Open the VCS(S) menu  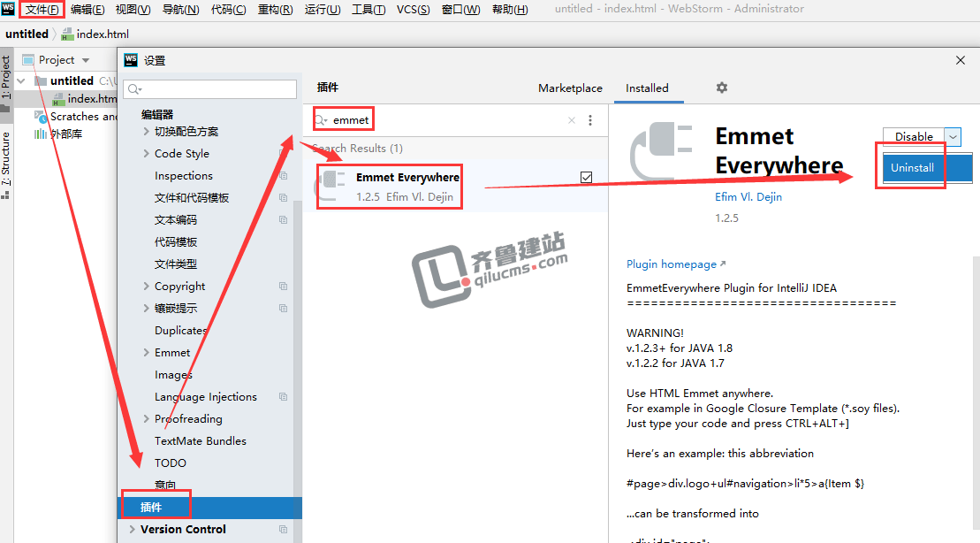coord(414,10)
